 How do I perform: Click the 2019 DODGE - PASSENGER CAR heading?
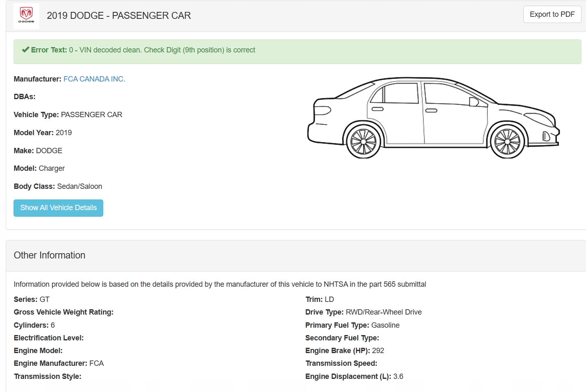coord(118,16)
